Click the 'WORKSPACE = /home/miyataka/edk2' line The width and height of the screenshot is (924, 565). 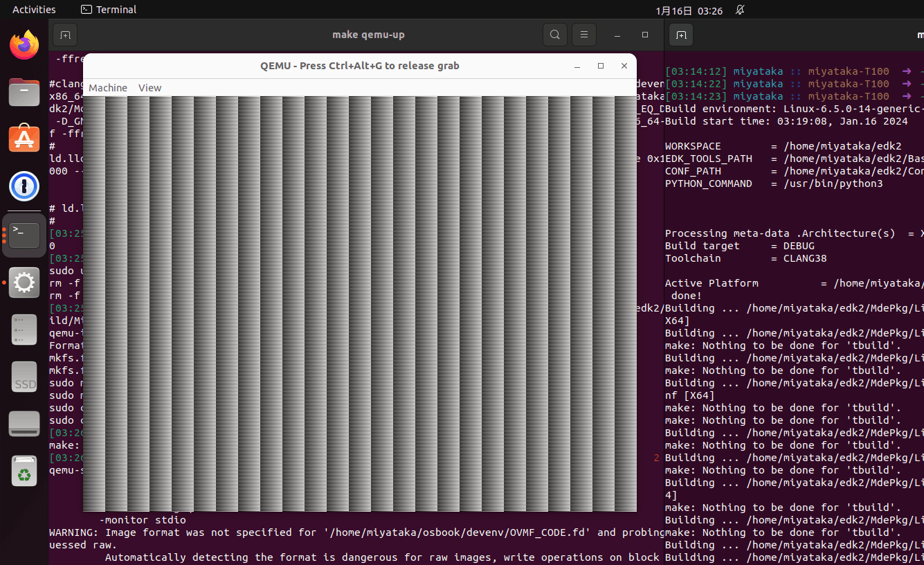[783, 146]
